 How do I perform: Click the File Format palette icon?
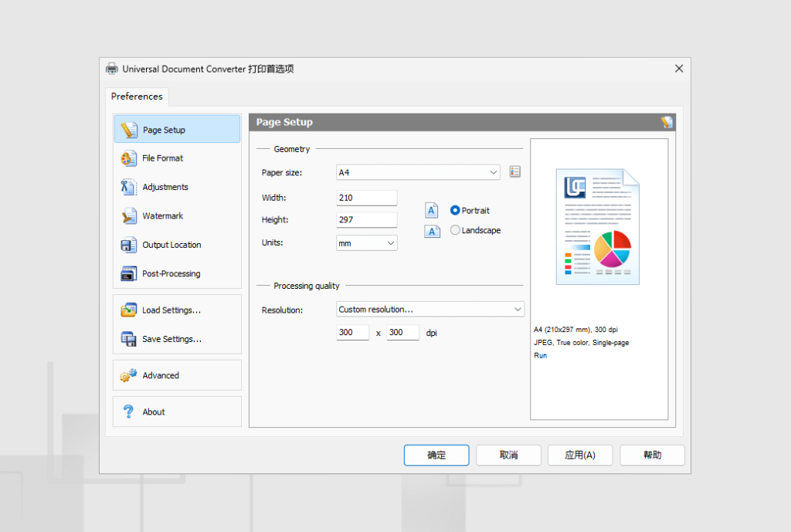click(x=129, y=158)
